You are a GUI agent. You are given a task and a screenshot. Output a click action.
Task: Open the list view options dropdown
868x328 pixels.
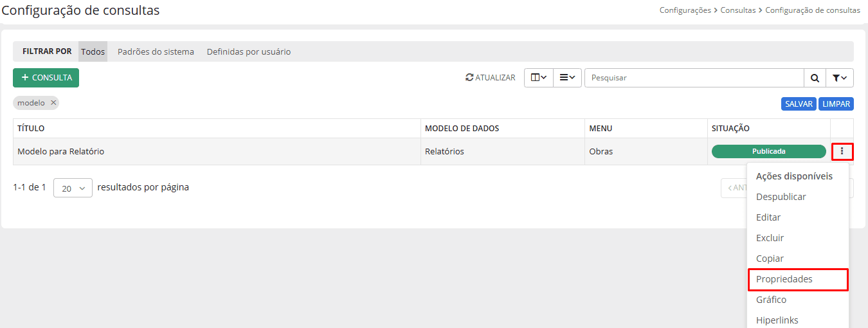tap(567, 78)
